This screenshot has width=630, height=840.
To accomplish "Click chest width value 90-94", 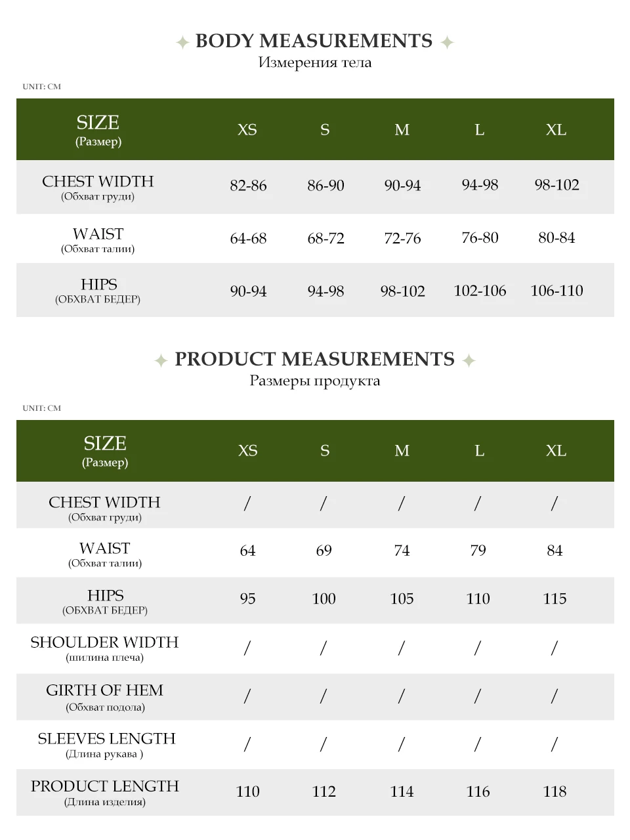I will [x=402, y=186].
